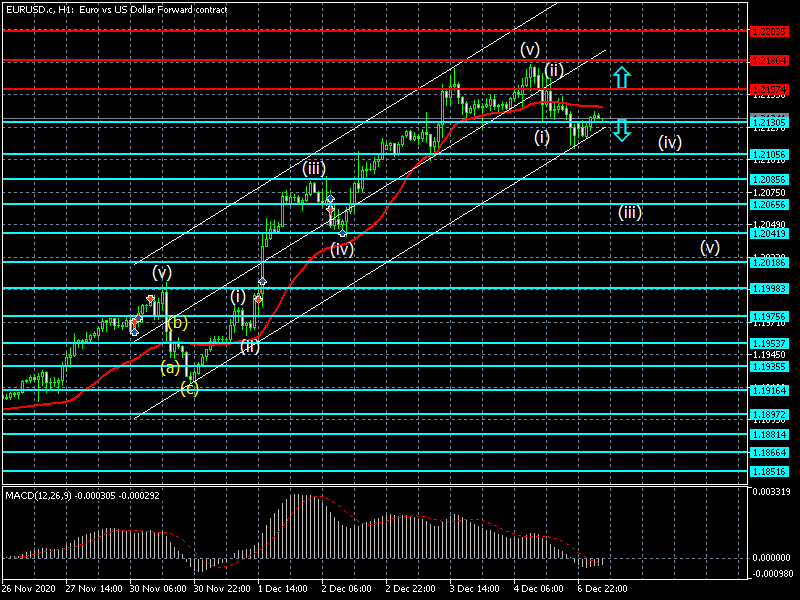The height and width of the screenshot is (600, 800).
Task: Select the projected (iv) label beside the down arrow
Action: coord(670,142)
